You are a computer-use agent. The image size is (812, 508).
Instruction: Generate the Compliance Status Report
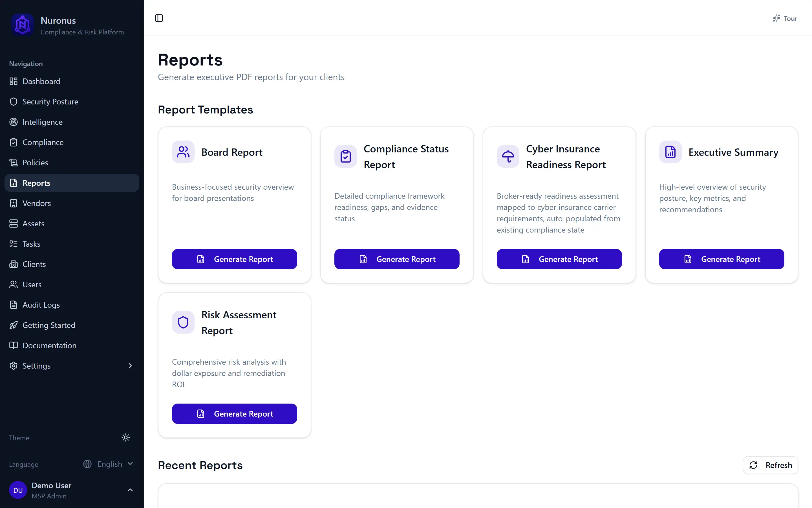(397, 259)
